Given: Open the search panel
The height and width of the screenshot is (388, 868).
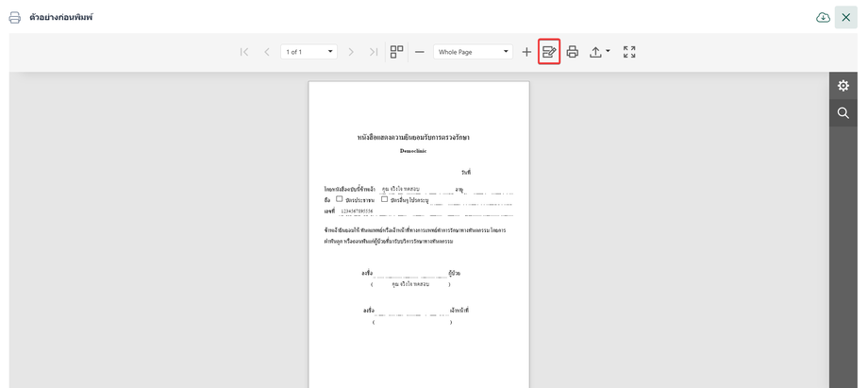Looking at the screenshot, I should (x=843, y=113).
